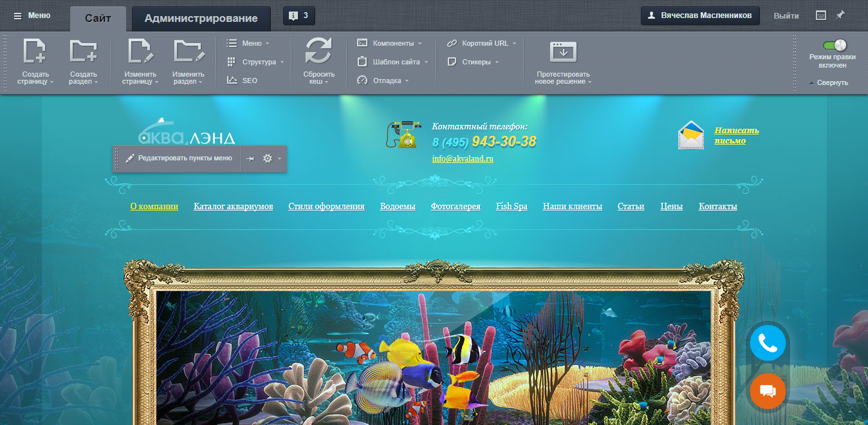
Task: Open the Цены menu item
Action: 672,207
